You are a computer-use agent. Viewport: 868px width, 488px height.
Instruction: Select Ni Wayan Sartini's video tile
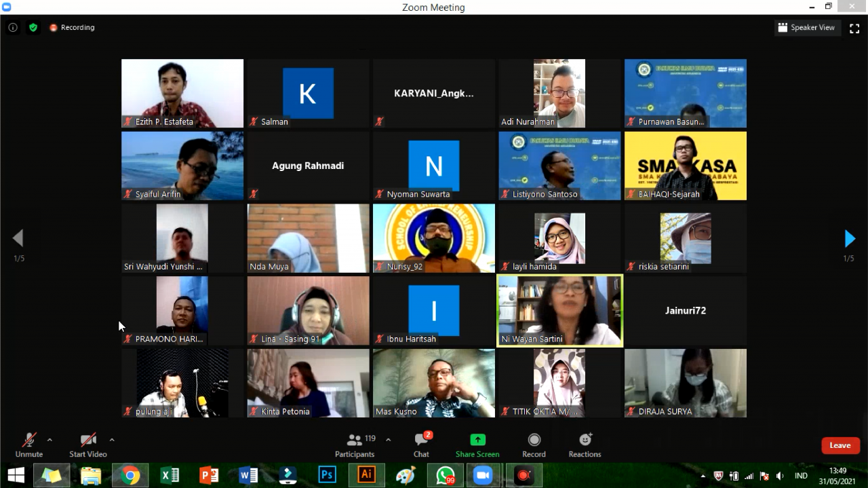coord(559,311)
